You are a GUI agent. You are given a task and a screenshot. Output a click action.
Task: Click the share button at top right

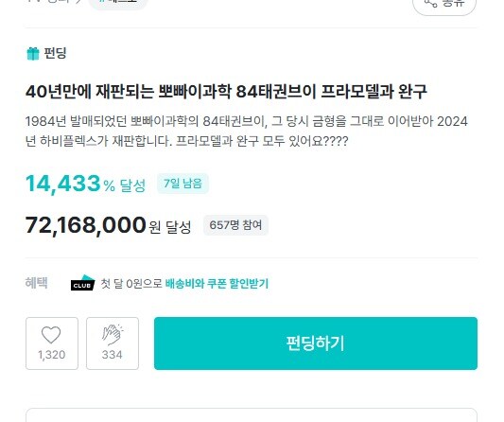[444, 4]
